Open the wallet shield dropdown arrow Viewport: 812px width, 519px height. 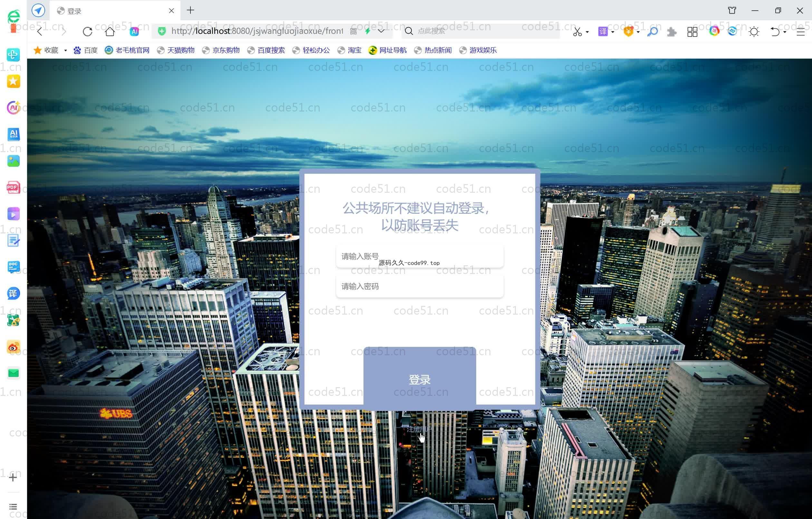pyautogui.click(x=638, y=32)
